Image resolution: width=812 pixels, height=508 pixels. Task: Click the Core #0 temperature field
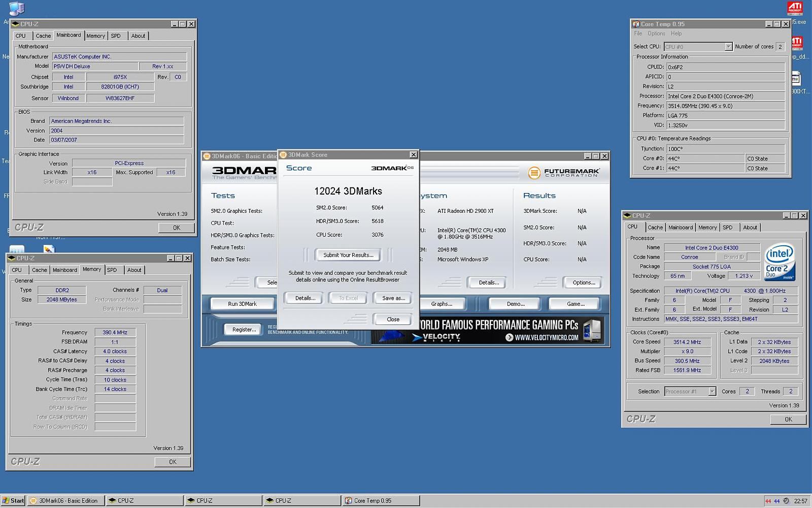click(705, 158)
